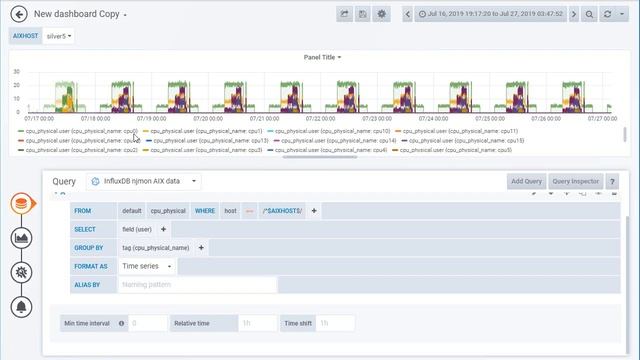Click the legend horizontal scrollbar
This screenshot has height=360, width=640.
click(x=320, y=157)
